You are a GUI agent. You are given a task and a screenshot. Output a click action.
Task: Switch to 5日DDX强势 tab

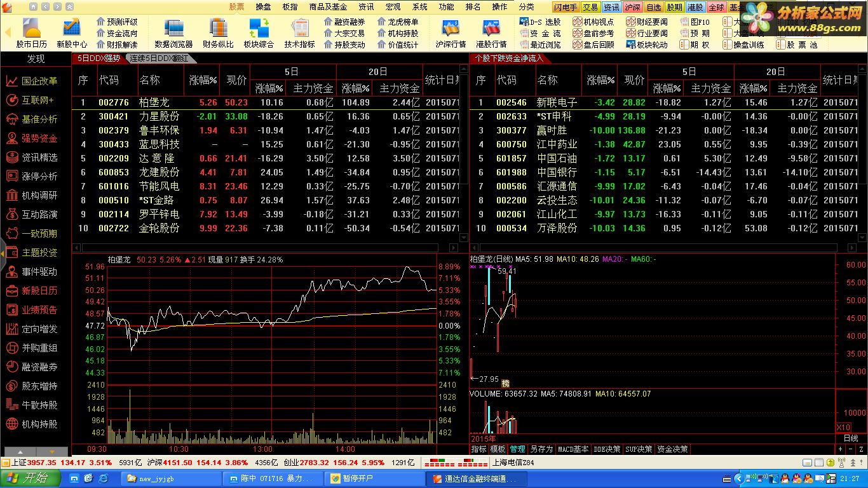pos(98,58)
